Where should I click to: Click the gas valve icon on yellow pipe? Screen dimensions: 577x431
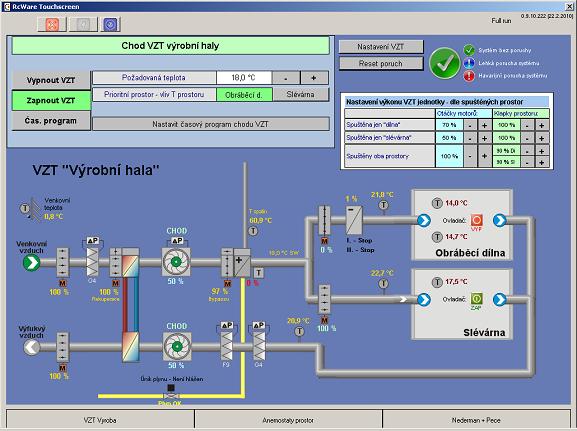click(x=171, y=396)
